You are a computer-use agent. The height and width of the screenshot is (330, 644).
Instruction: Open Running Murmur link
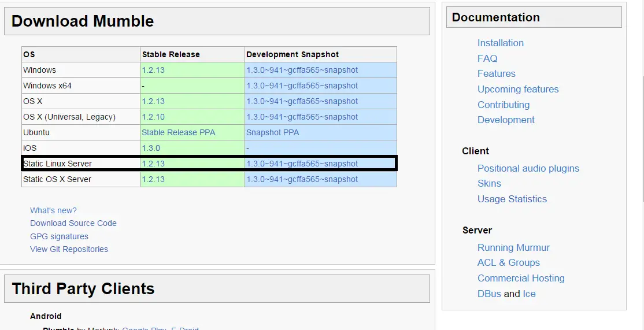[x=513, y=247]
